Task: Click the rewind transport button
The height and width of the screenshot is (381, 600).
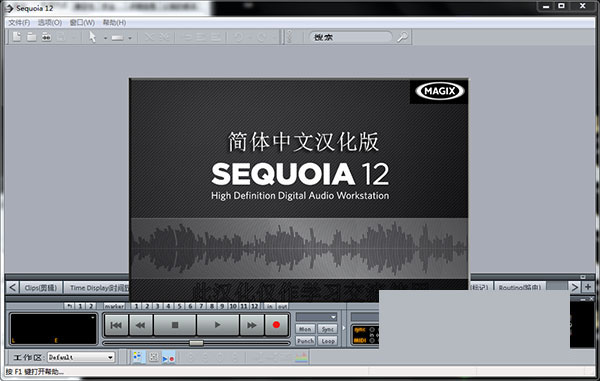Action: (141, 325)
